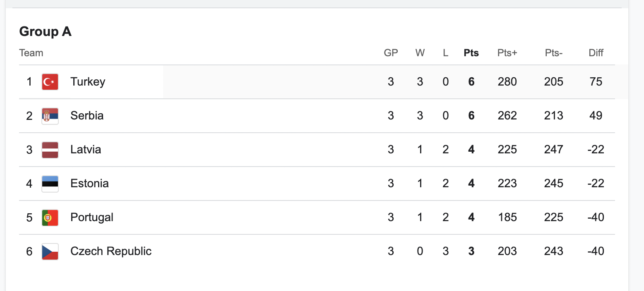Open the Czech Republic team name link
The width and height of the screenshot is (644, 291).
point(111,251)
